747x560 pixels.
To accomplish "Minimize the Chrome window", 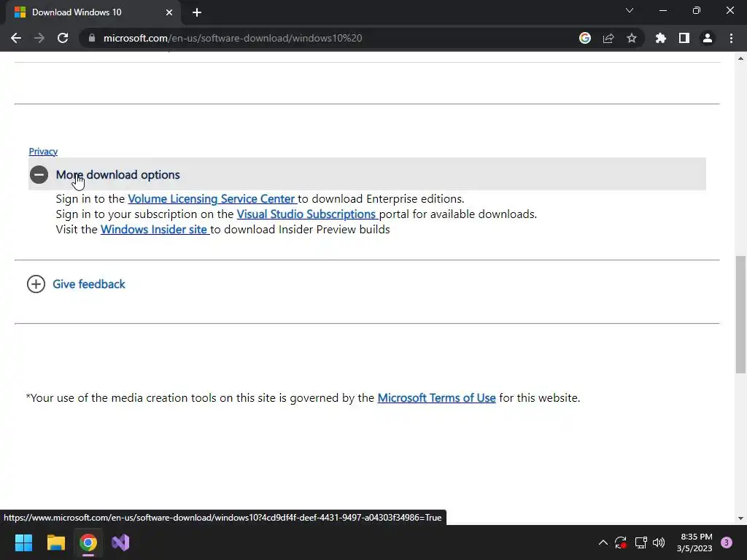I will pyautogui.click(x=662, y=10).
